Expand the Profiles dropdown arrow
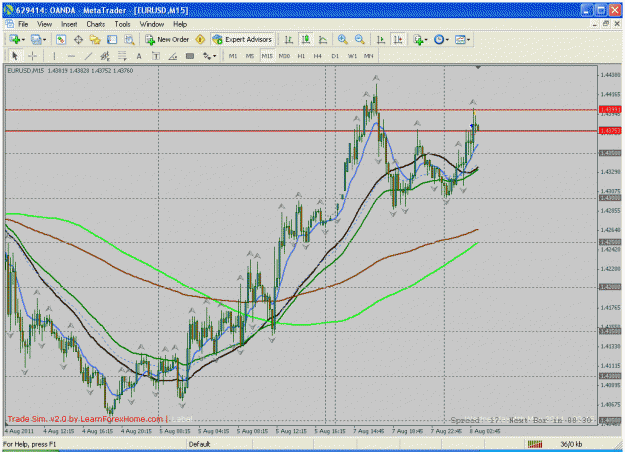The width and height of the screenshot is (625, 452). (x=44, y=40)
